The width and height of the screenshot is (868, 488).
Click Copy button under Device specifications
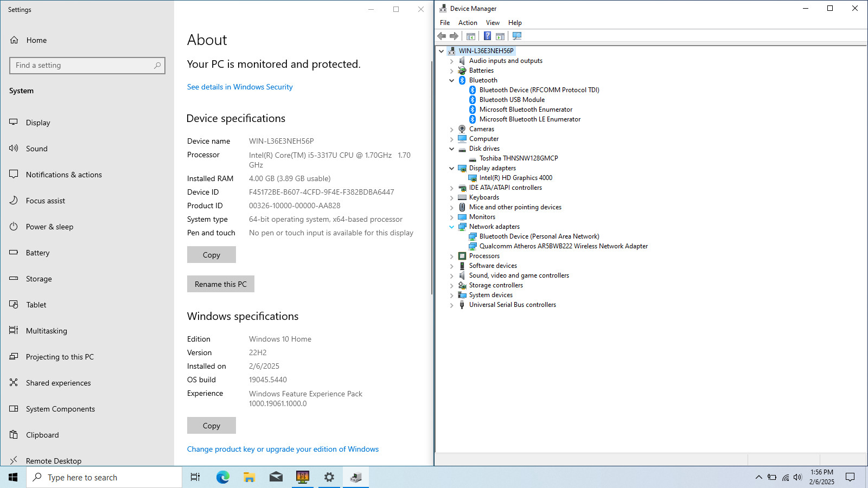click(212, 255)
